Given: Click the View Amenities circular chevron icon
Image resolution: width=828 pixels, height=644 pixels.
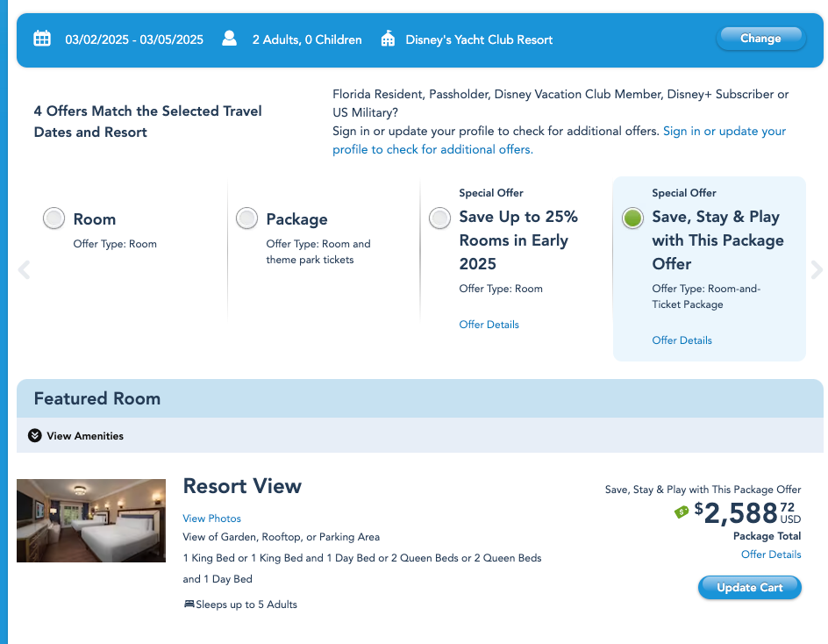Looking at the screenshot, I should [x=34, y=435].
